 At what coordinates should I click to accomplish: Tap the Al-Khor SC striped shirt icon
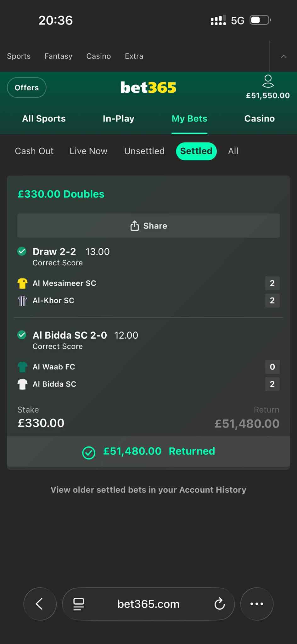[22, 301]
